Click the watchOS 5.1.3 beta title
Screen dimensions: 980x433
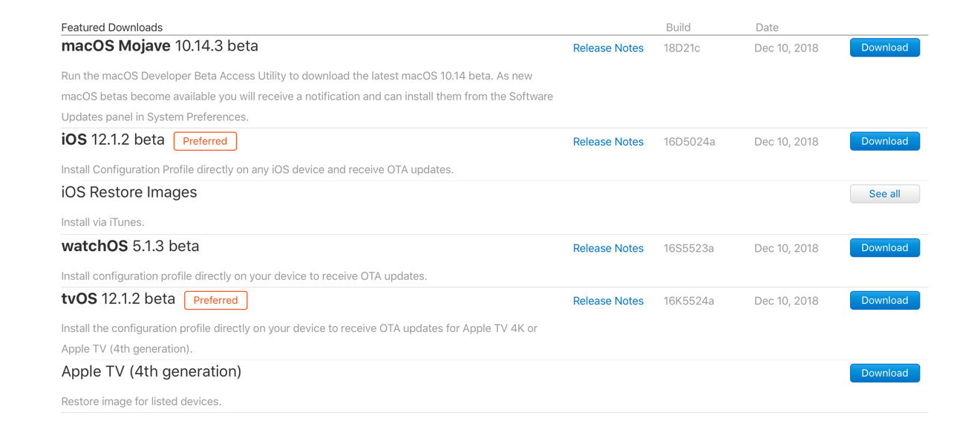click(x=130, y=246)
